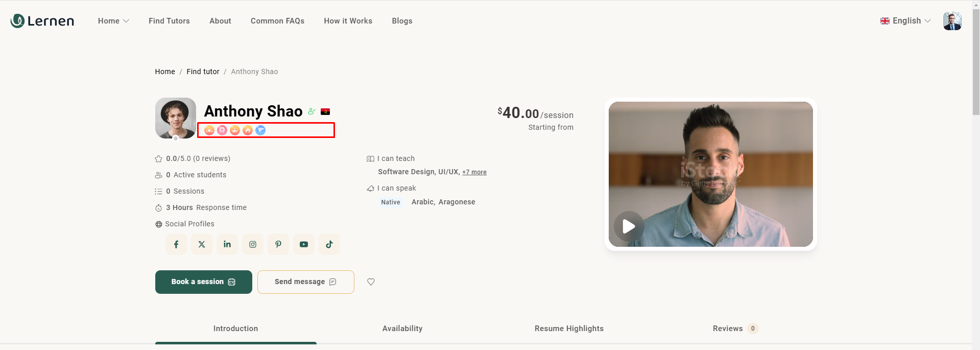Open the user avatar profile menu
This screenshot has height=350, width=980.
(952, 21)
